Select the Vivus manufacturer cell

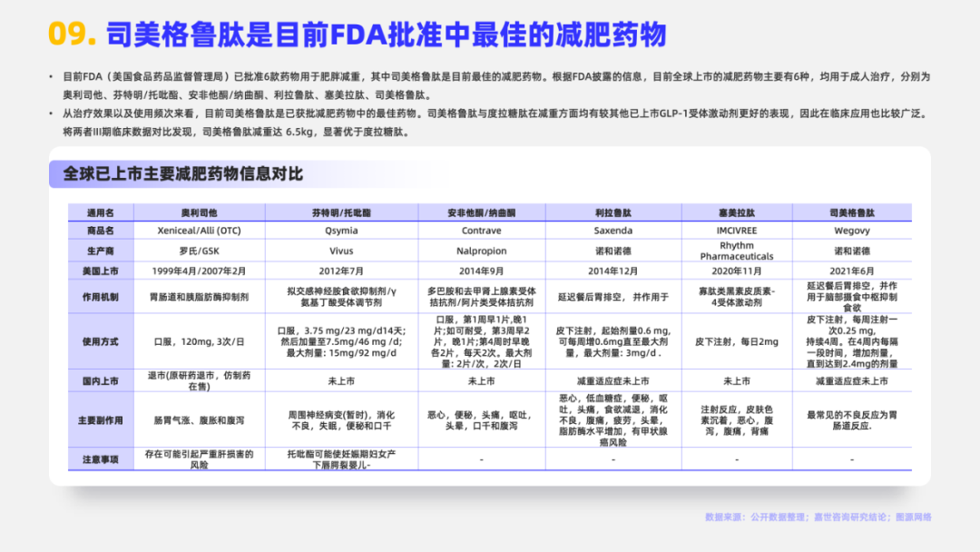click(341, 251)
